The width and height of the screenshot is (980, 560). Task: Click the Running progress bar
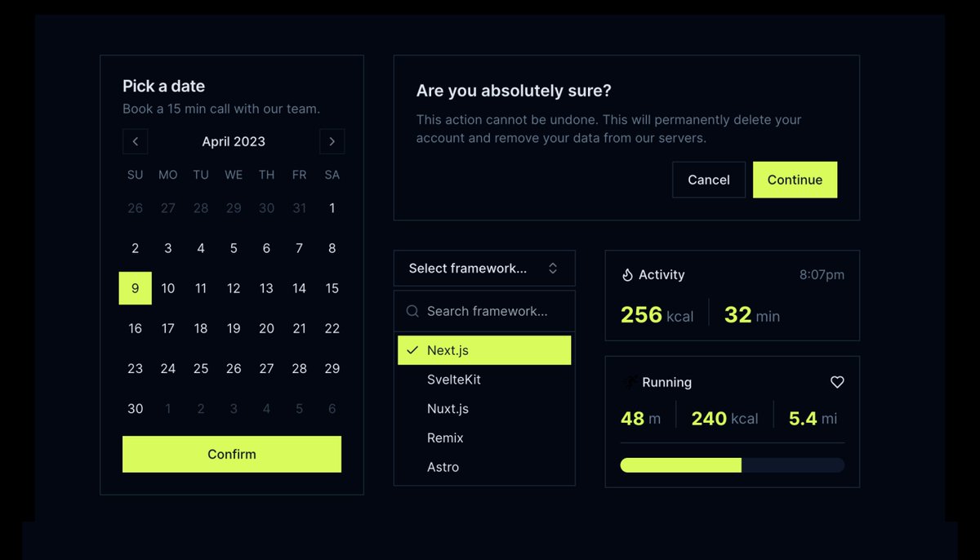click(733, 465)
